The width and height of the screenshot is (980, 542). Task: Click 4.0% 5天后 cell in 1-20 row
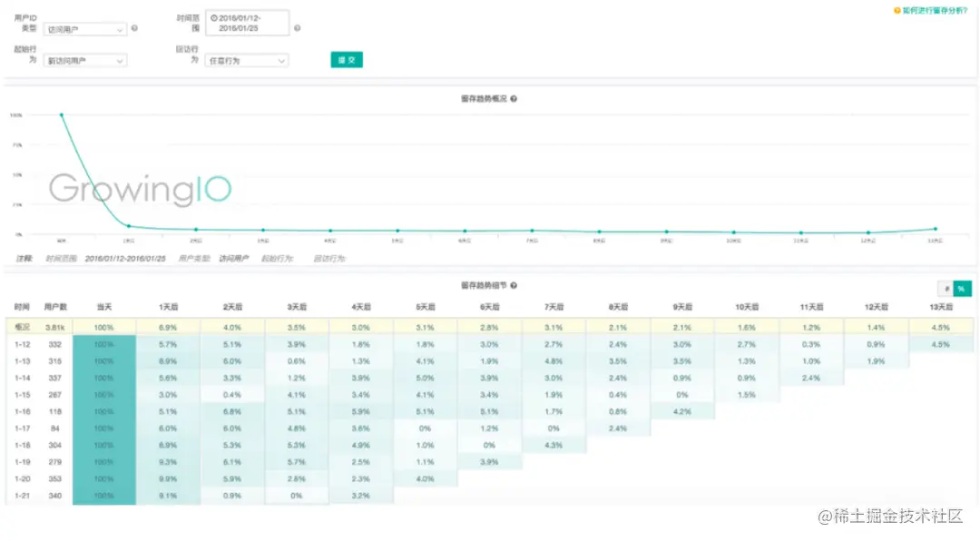pos(425,478)
